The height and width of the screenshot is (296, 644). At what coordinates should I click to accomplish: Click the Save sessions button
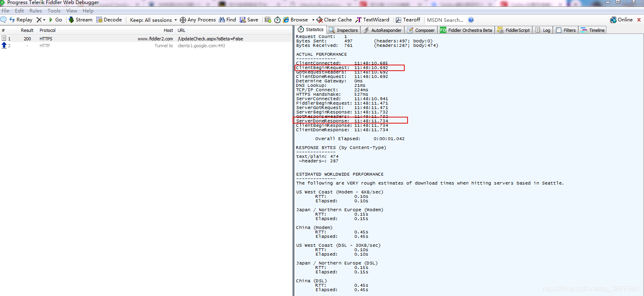click(249, 20)
